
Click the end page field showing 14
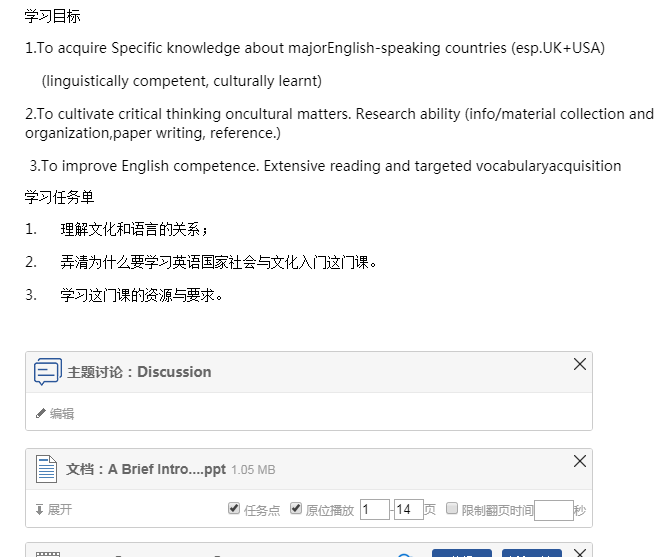pyautogui.click(x=408, y=509)
